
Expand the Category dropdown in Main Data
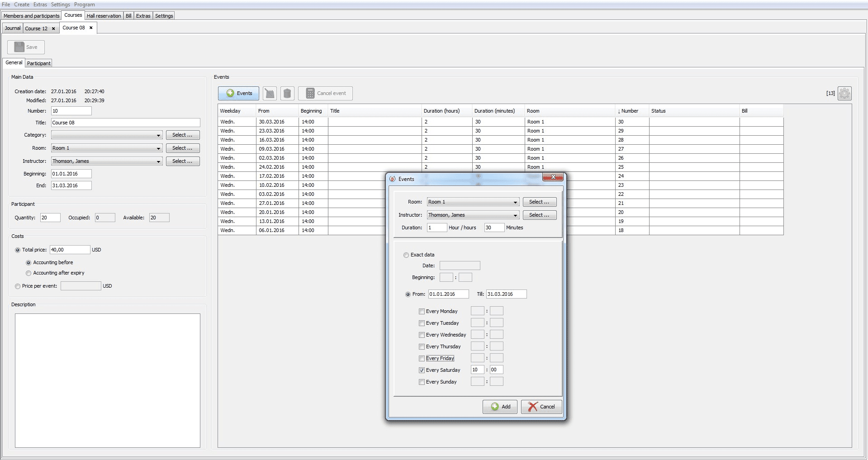158,135
